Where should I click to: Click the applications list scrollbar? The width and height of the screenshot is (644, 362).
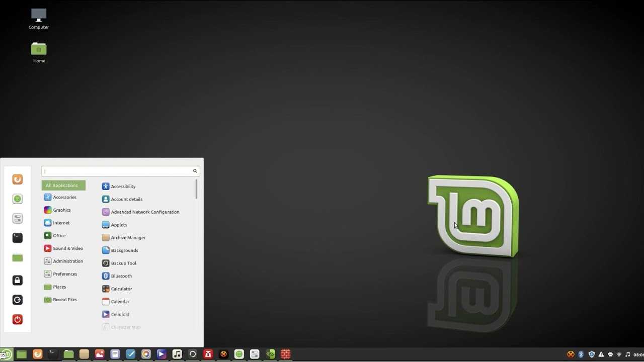click(x=196, y=190)
